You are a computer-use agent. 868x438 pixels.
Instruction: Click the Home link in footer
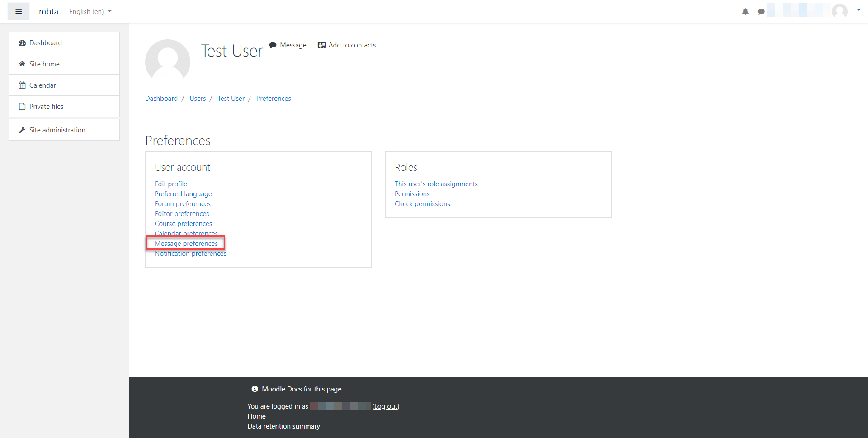click(x=256, y=416)
